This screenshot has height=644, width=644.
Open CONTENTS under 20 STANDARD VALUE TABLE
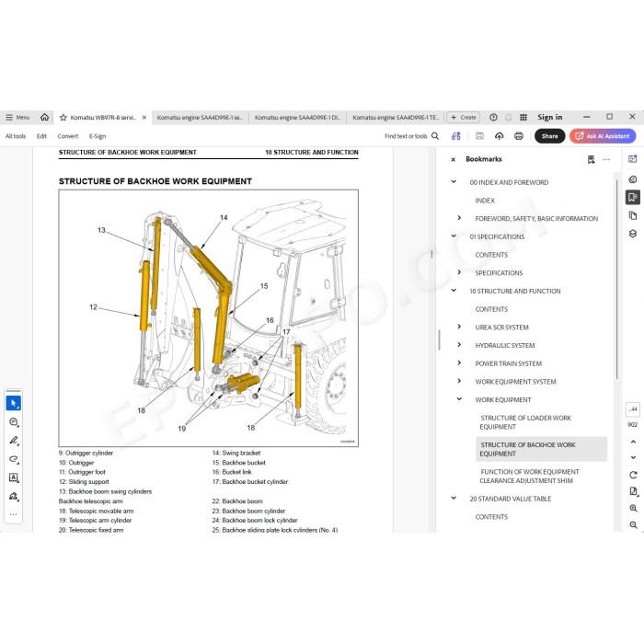491,517
